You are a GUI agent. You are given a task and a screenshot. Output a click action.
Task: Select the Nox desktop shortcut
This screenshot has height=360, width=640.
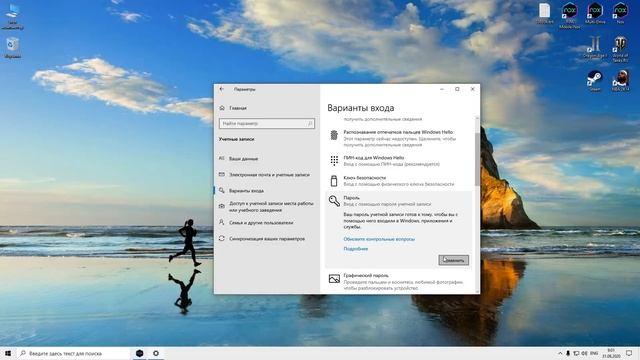620,13
